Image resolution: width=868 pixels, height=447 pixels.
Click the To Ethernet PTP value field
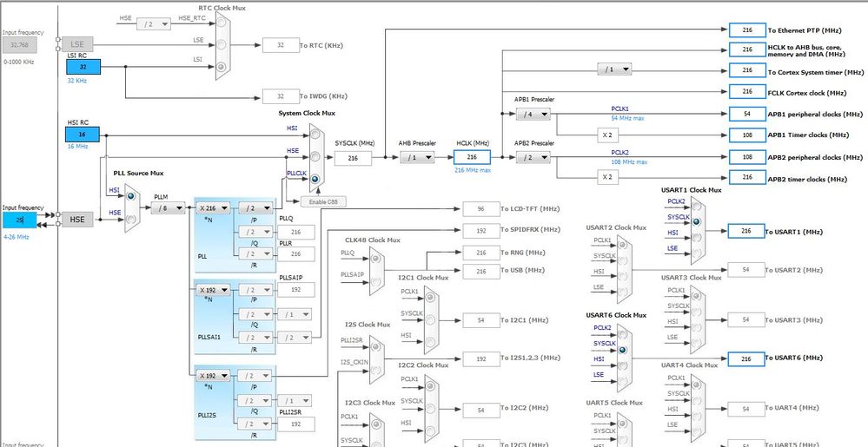(x=747, y=30)
